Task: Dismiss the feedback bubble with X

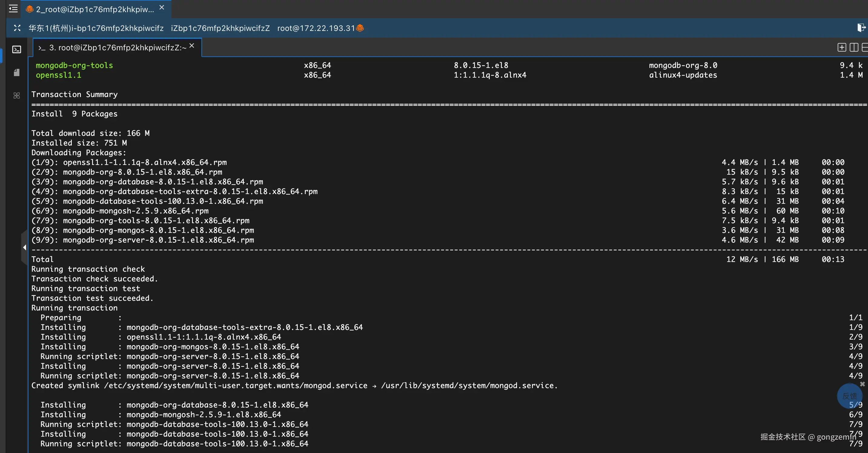Action: click(x=862, y=384)
